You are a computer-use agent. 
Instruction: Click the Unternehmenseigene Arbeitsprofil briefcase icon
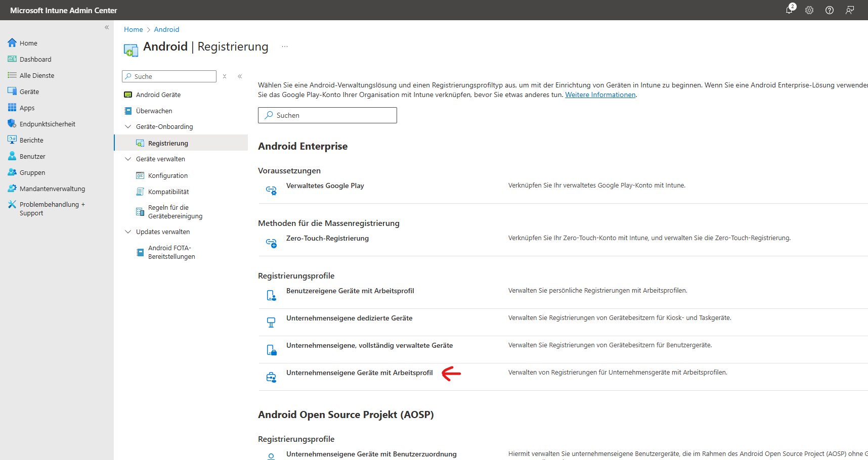[271, 377]
